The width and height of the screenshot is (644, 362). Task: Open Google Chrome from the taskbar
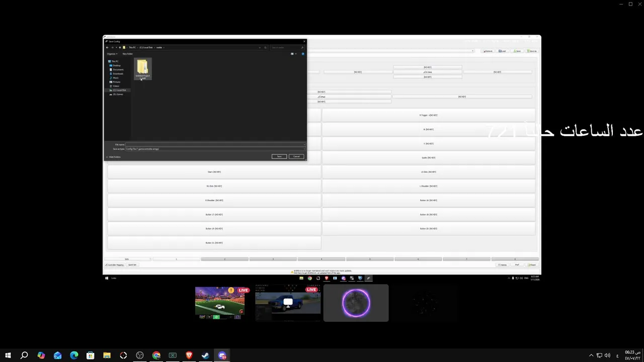[156, 355]
